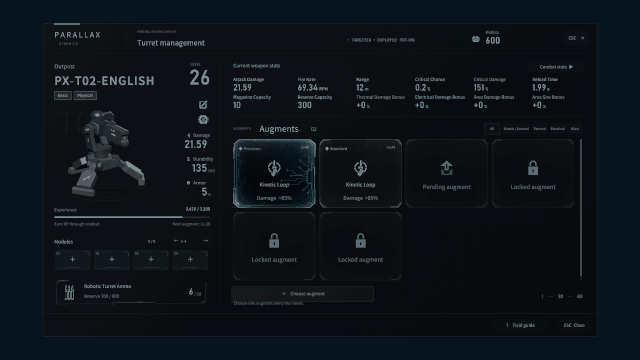The image size is (640, 360).
Task: Click the Critical Chance value 0.2%
Action: pos(422,88)
